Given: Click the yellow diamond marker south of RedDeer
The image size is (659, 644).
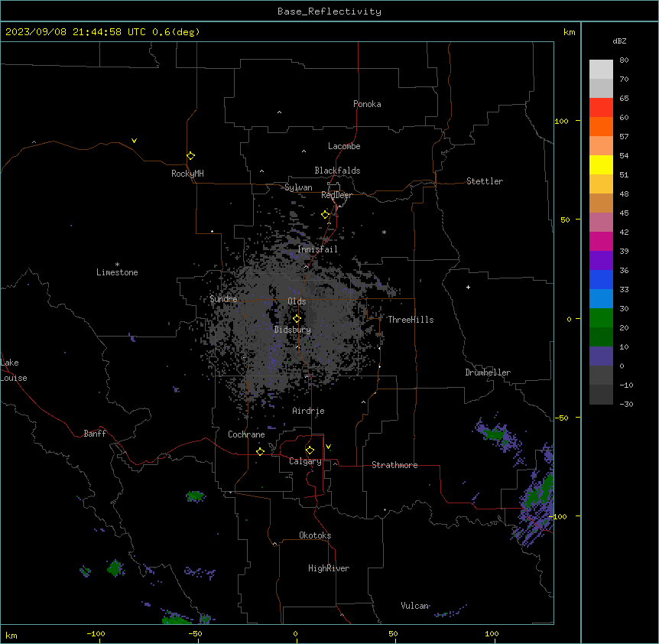Looking at the screenshot, I should coord(325,215).
